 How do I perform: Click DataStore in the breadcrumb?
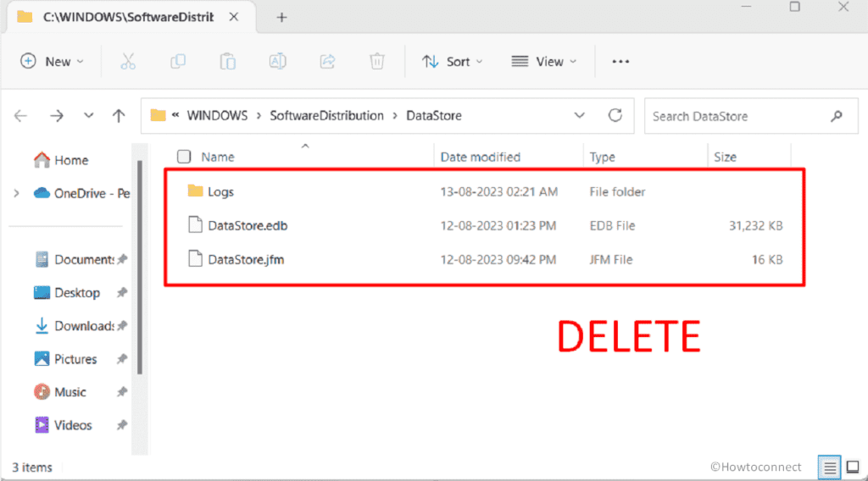pyautogui.click(x=434, y=115)
